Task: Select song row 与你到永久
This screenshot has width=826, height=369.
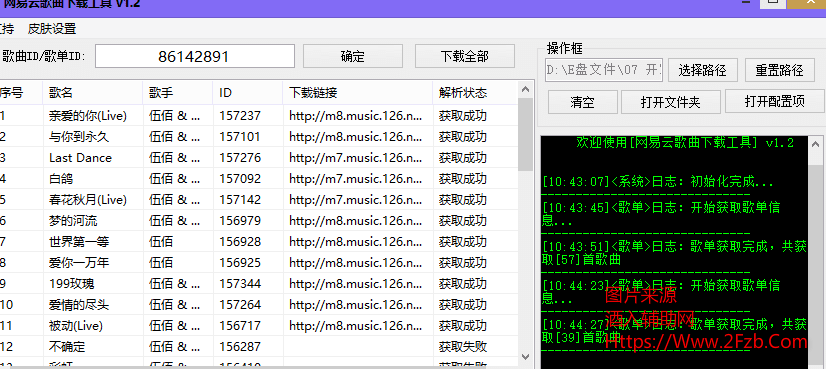Action: click(x=259, y=137)
